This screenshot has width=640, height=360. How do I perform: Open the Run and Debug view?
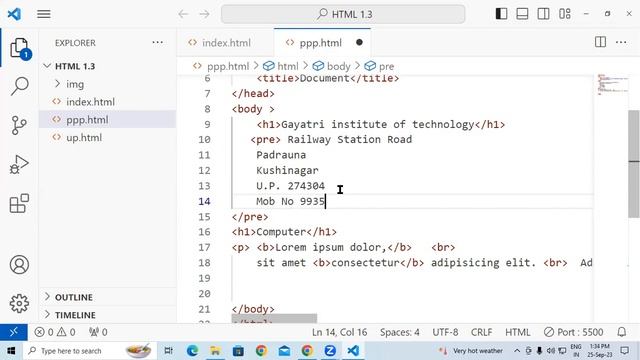pyautogui.click(x=19, y=164)
